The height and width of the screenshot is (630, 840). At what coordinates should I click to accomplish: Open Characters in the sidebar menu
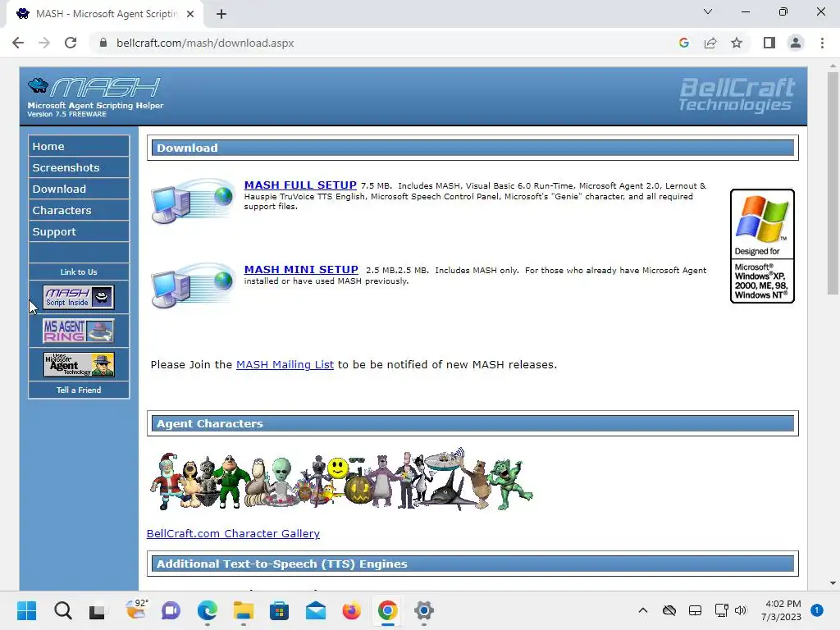pos(79,210)
